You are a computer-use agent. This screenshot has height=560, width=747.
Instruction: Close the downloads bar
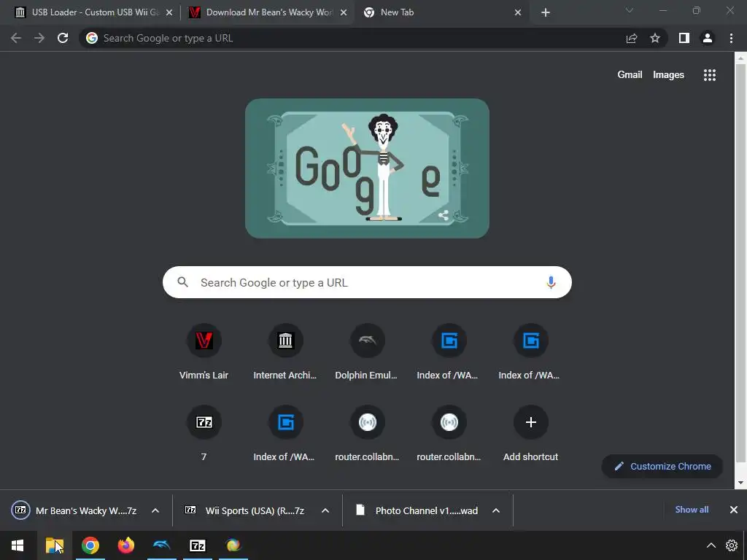(734, 510)
